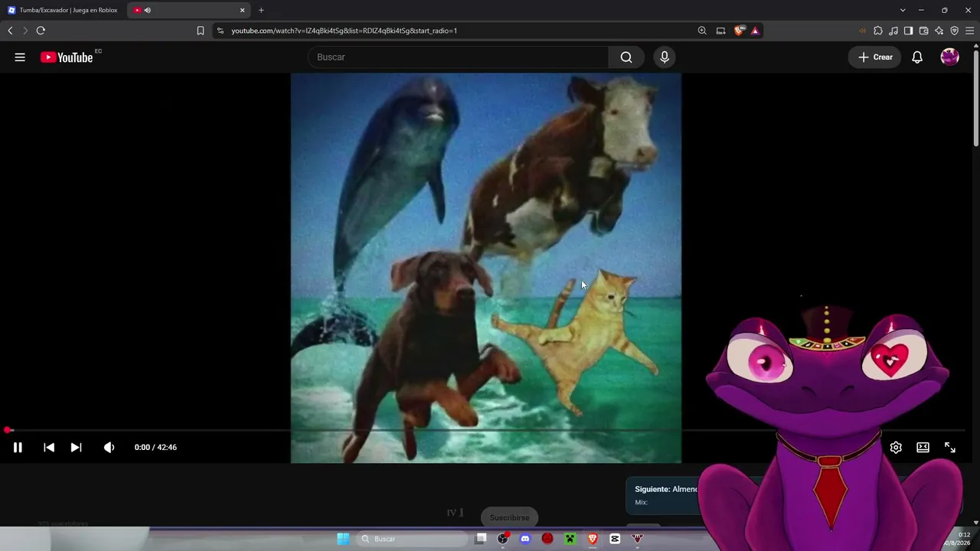
Task: Pause the video
Action: point(18,448)
